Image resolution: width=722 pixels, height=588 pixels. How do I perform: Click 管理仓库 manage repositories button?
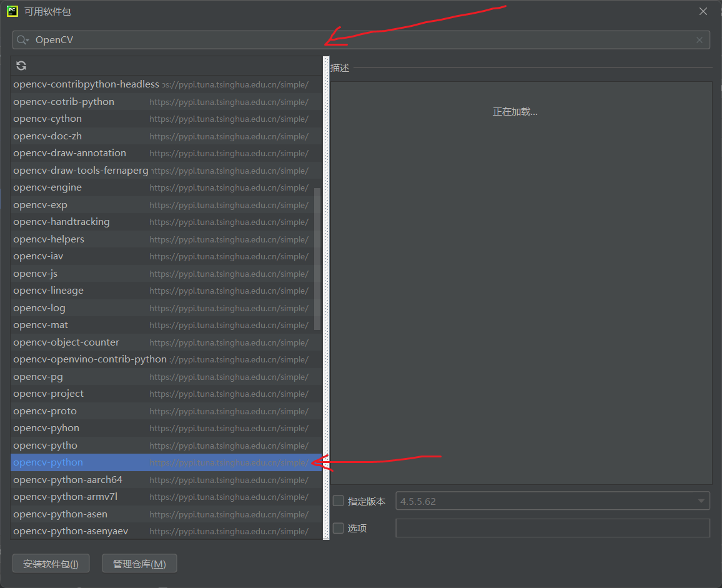coord(139,564)
